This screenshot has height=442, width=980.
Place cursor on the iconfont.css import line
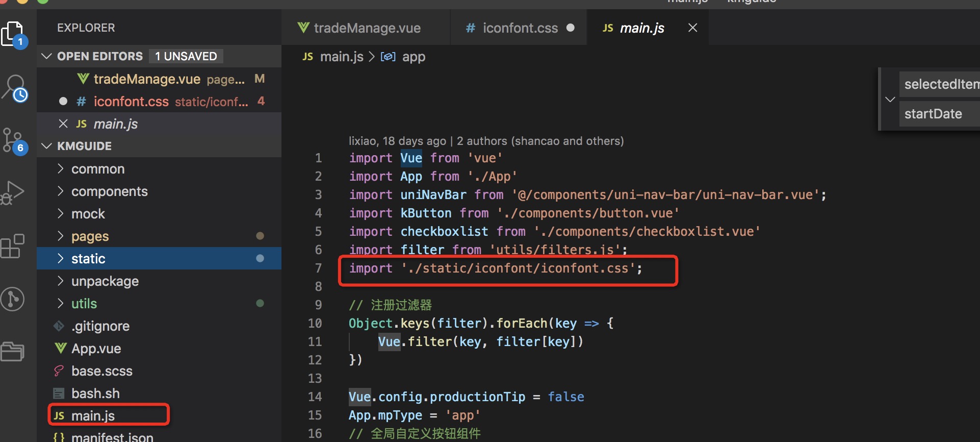(496, 268)
